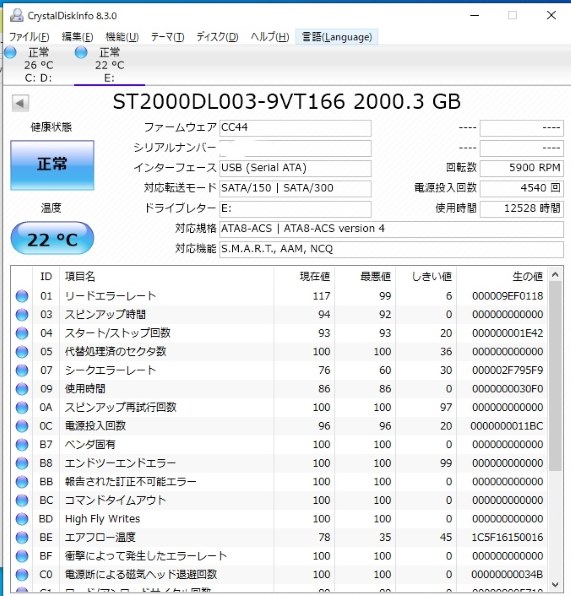Click status orb for attribute 04 スタート/ストップ回数
The height and width of the screenshot is (596, 571).
click(x=22, y=333)
